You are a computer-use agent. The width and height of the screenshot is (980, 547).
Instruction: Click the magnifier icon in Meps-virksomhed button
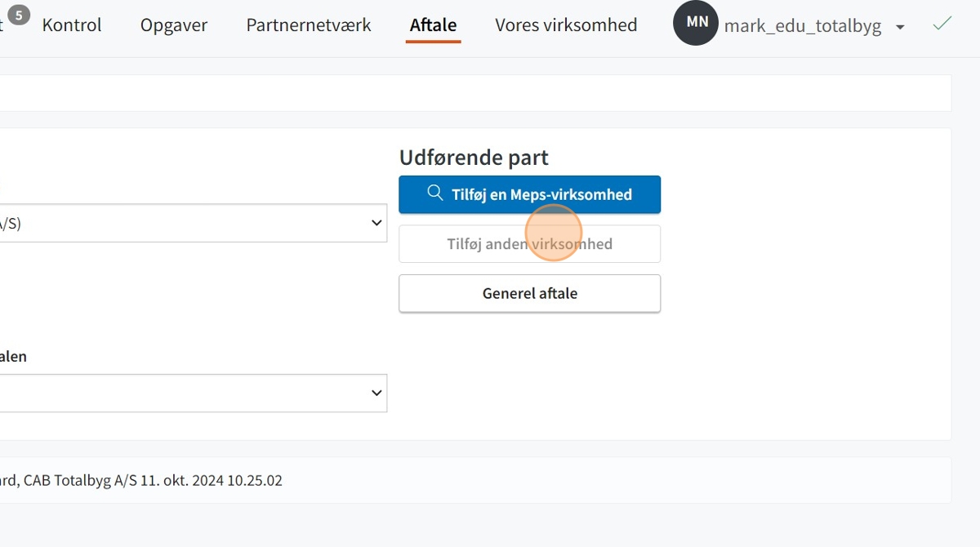(435, 193)
